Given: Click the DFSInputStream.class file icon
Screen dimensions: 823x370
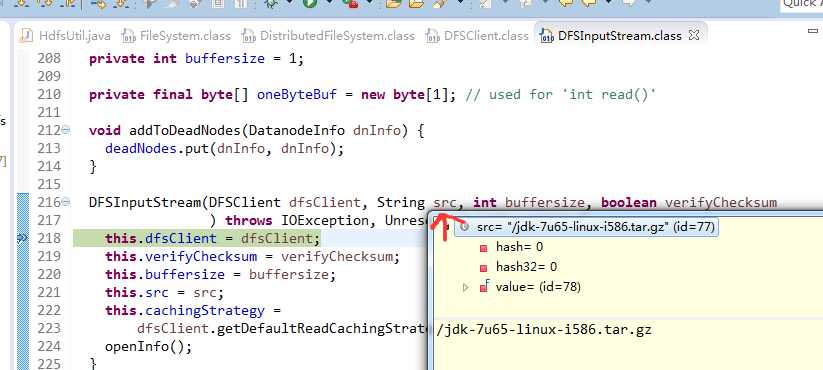Looking at the screenshot, I should [546, 36].
